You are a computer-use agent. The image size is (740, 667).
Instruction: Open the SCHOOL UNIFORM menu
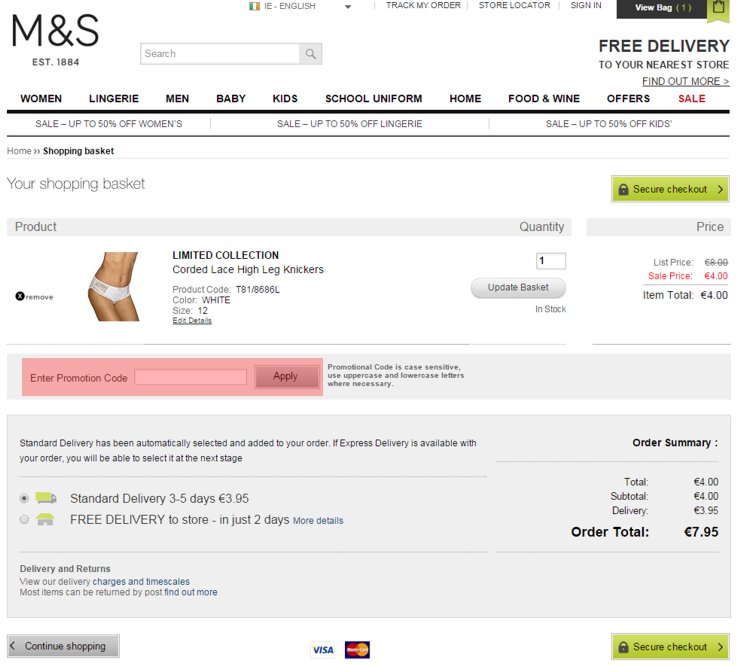[x=374, y=99]
